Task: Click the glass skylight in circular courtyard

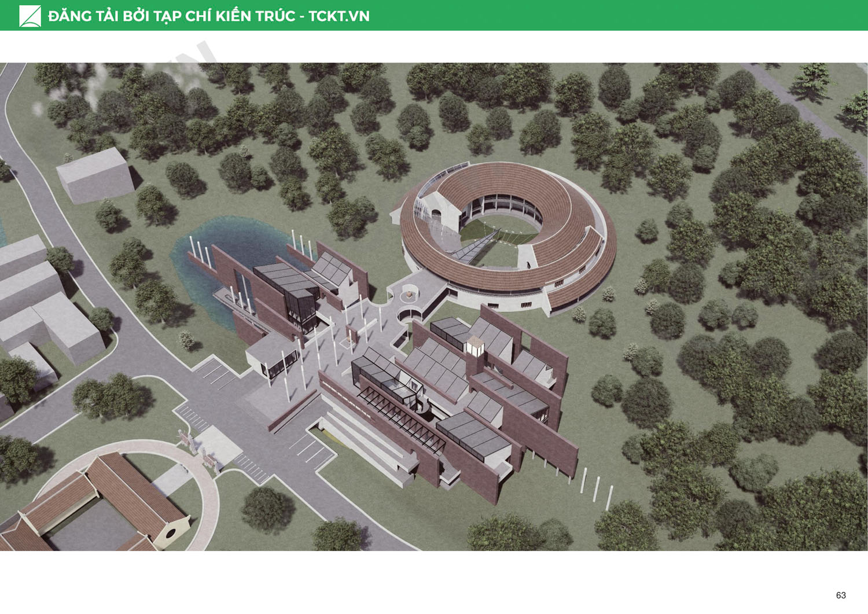Action: tap(475, 250)
